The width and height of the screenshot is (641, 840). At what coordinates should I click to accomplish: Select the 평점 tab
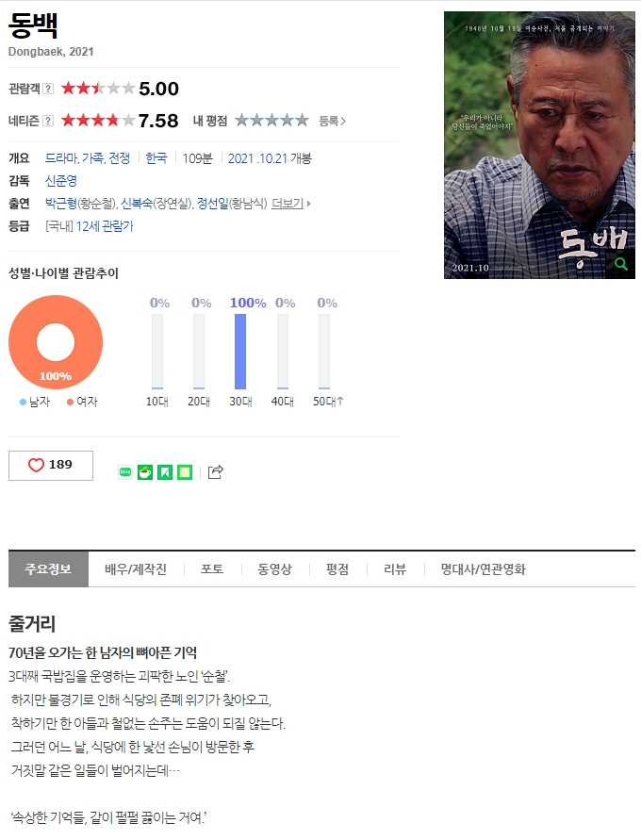(337, 568)
